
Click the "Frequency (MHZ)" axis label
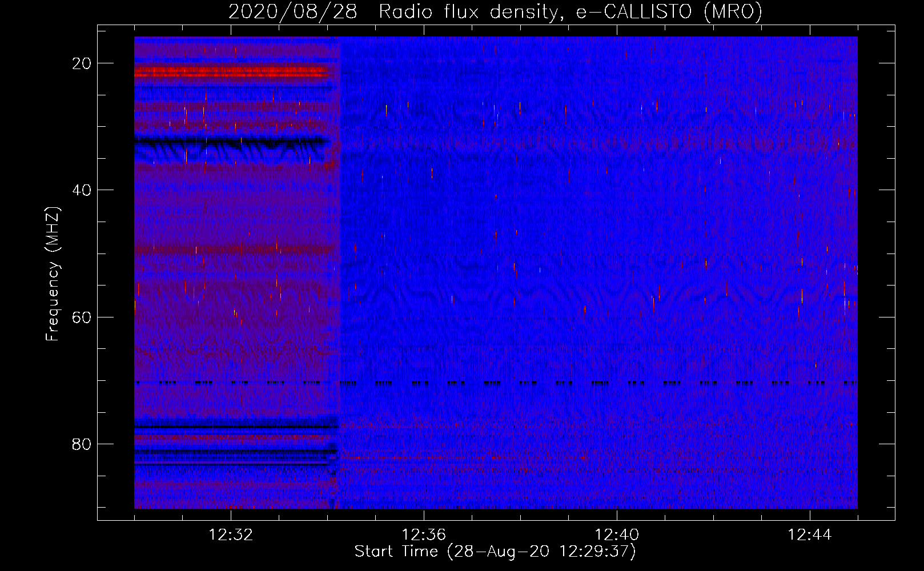point(52,274)
